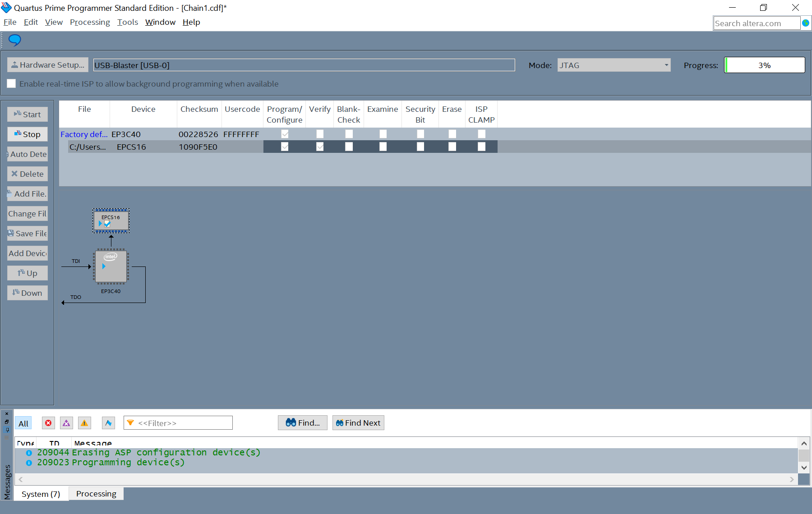Toggle Examine checkbox for EPCS16 row
The image size is (812, 514).
(383, 147)
